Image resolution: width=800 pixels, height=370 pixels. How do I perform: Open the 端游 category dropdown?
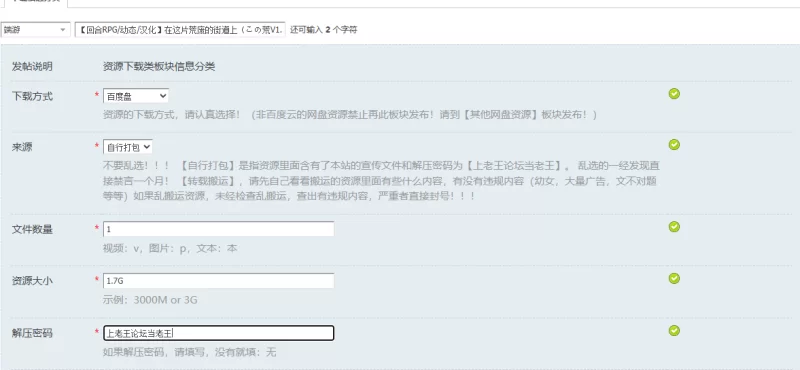tap(35, 30)
